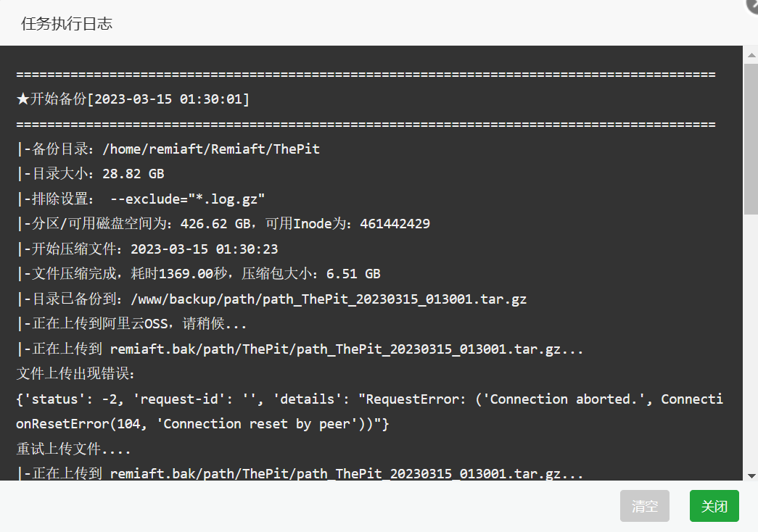Click the green 关闭 button
The image size is (758, 532).
pyautogui.click(x=714, y=506)
